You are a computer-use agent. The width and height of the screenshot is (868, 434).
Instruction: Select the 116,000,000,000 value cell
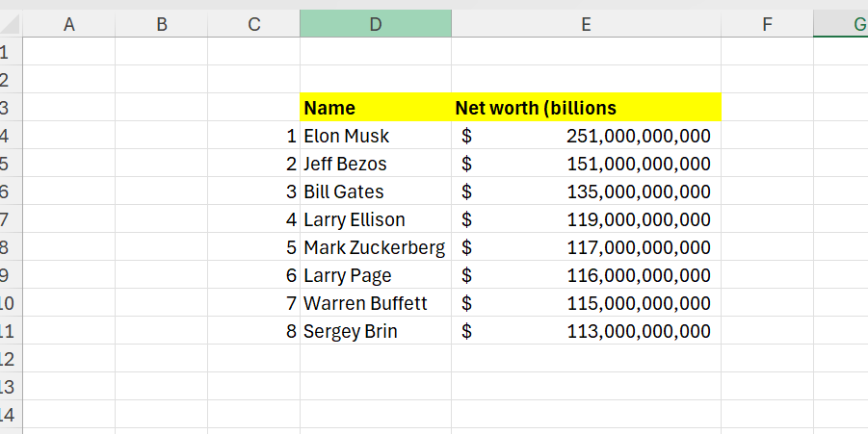click(585, 275)
